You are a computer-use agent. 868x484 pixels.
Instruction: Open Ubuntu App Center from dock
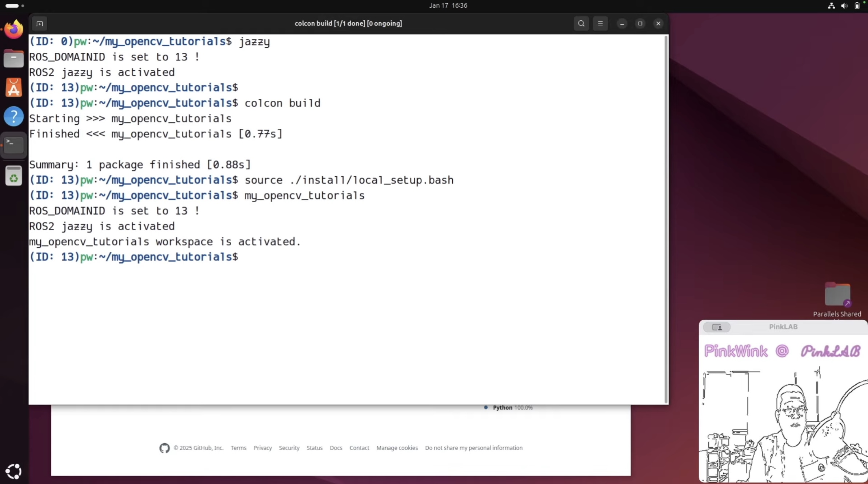pyautogui.click(x=14, y=88)
